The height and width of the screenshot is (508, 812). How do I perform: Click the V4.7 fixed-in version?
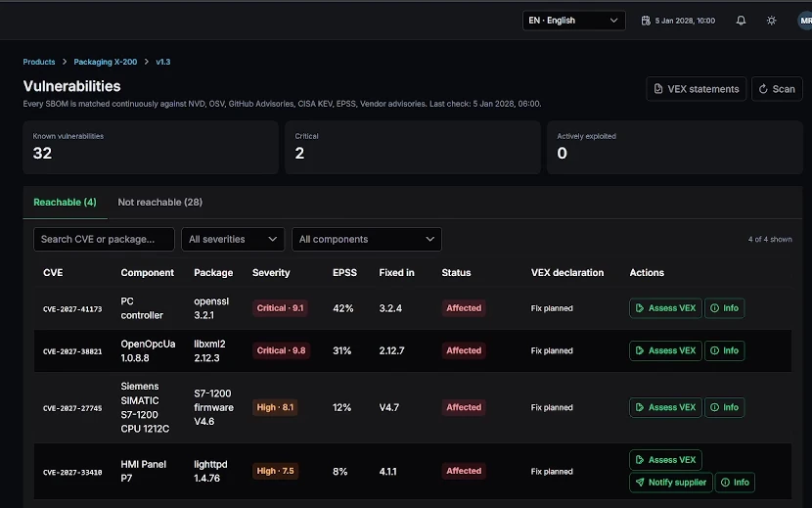389,407
